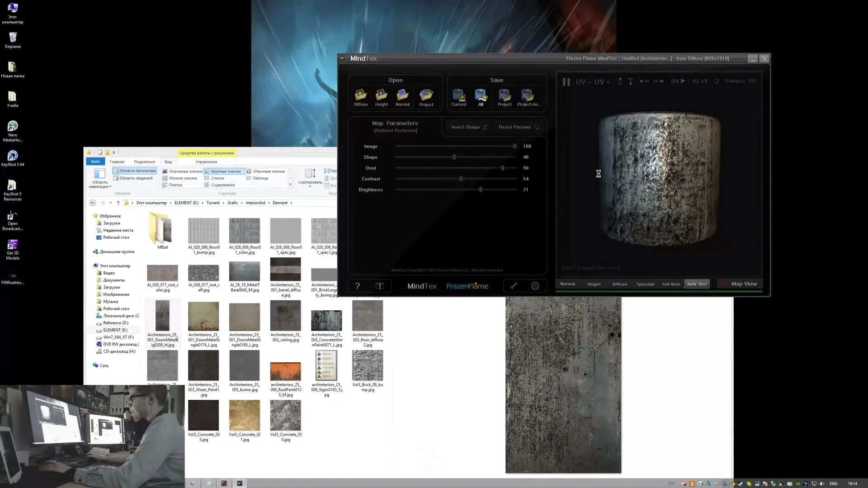
Task: Click the MindTex globe icon
Action: pyautogui.click(x=535, y=286)
